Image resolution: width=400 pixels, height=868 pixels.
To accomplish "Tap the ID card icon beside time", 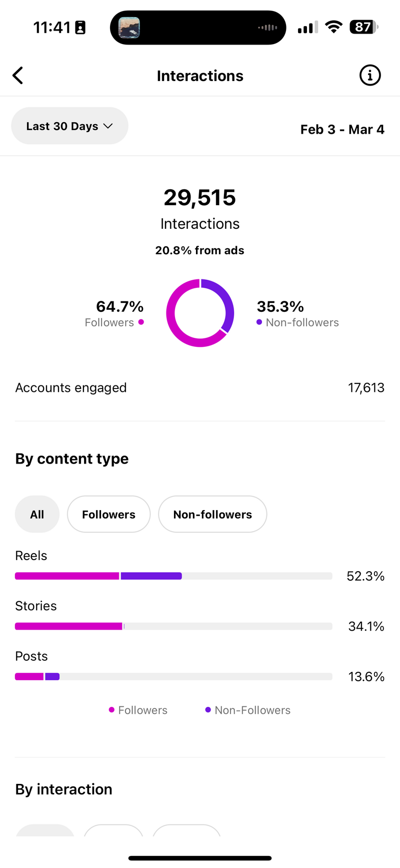I will tap(80, 28).
